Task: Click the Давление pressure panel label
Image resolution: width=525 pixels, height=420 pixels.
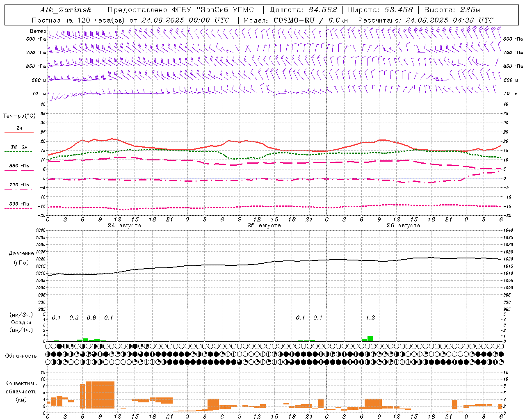Action: [x=21, y=253]
